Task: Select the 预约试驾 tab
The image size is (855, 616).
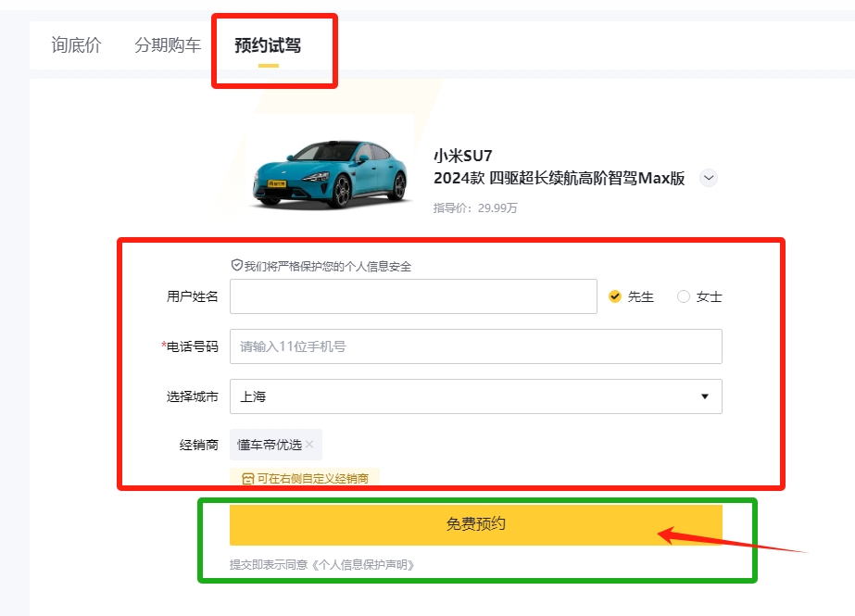Action: [x=268, y=45]
